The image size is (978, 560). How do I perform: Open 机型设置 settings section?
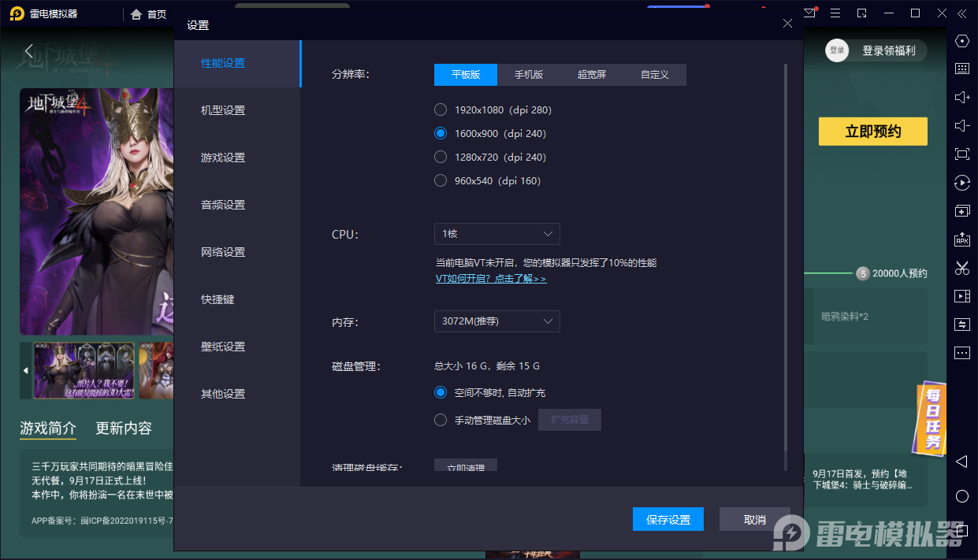pyautogui.click(x=237, y=110)
